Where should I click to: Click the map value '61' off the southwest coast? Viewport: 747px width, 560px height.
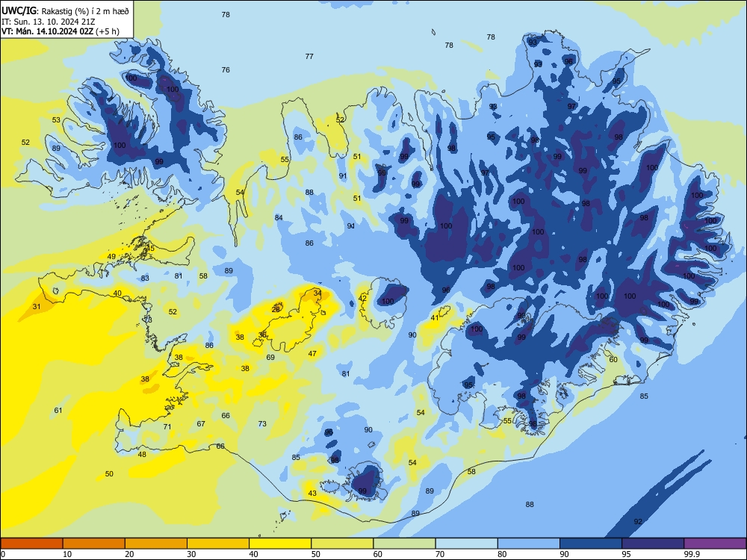58,410
